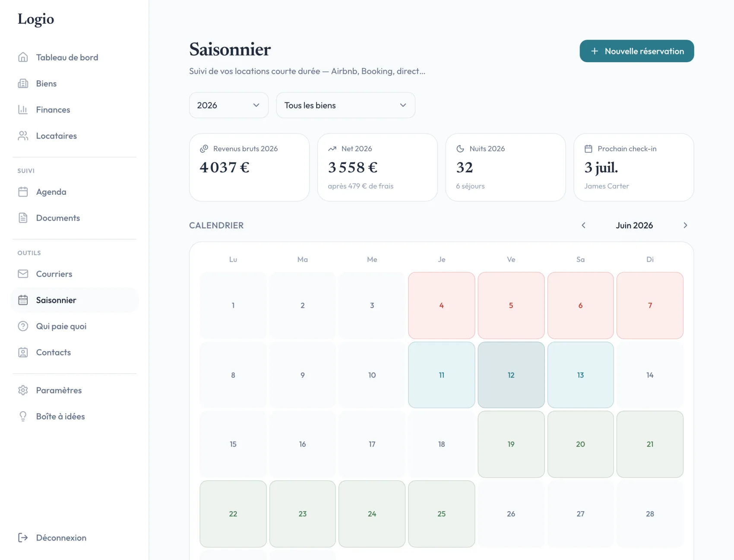The width and height of the screenshot is (734, 560).
Task: Click the '6 séjours' text
Action: pos(470,186)
